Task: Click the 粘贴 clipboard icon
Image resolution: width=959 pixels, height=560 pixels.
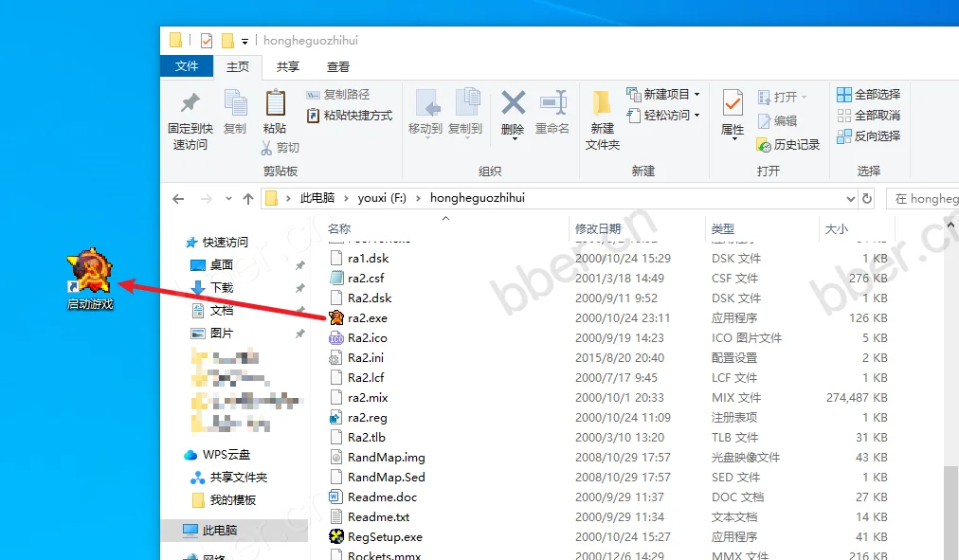Action: [275, 102]
